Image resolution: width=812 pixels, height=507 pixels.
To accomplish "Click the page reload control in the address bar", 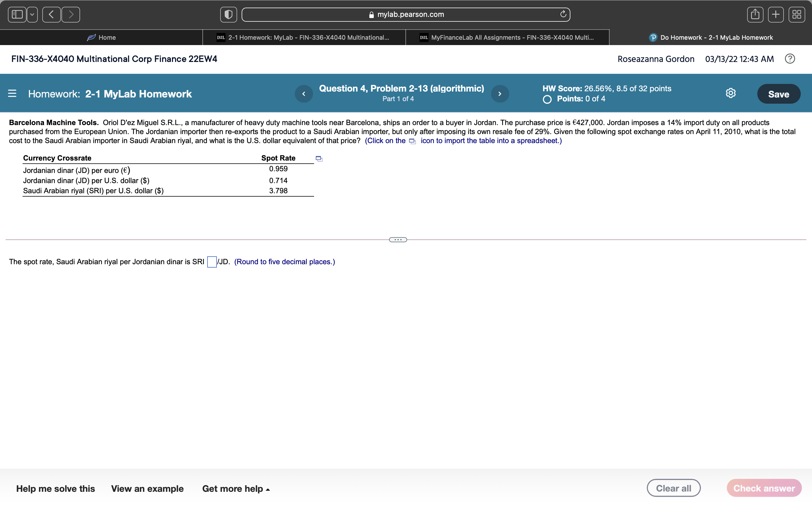I will pyautogui.click(x=563, y=14).
